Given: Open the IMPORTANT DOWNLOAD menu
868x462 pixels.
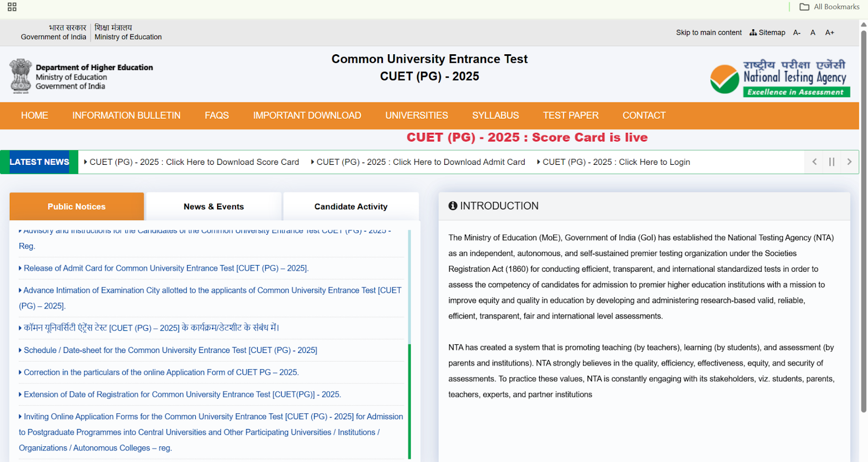Looking at the screenshot, I should [x=307, y=116].
